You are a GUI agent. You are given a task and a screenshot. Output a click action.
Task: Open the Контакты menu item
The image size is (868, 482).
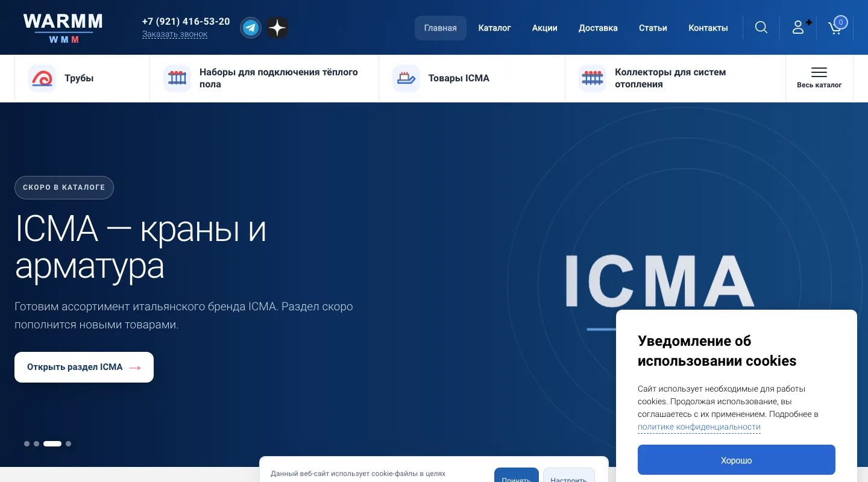(708, 28)
